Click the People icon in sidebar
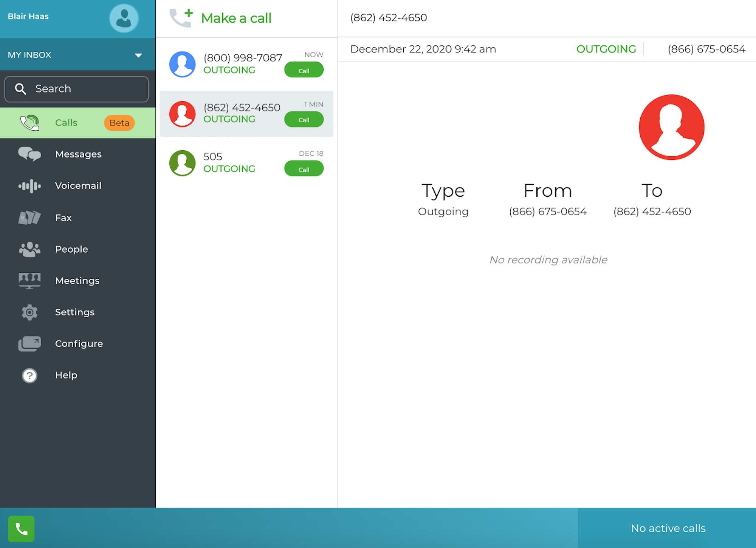Screen dimensions: 756x548 pos(29,248)
